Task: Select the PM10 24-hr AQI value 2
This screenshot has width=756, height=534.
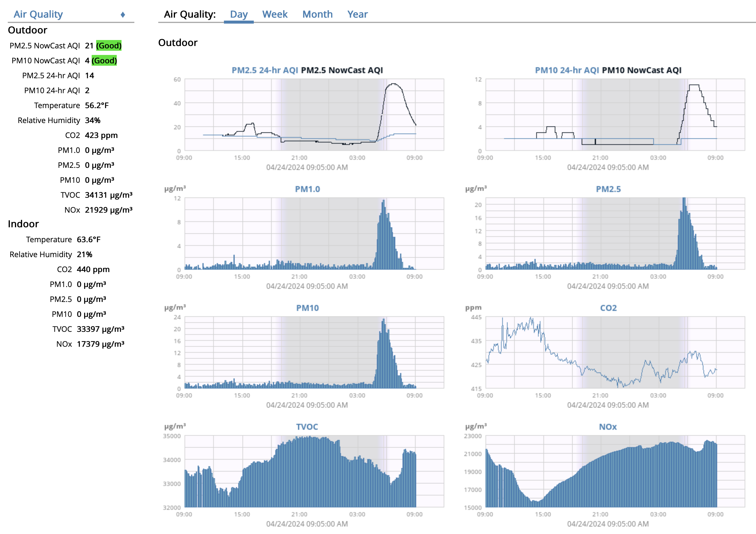Action: 87,90
